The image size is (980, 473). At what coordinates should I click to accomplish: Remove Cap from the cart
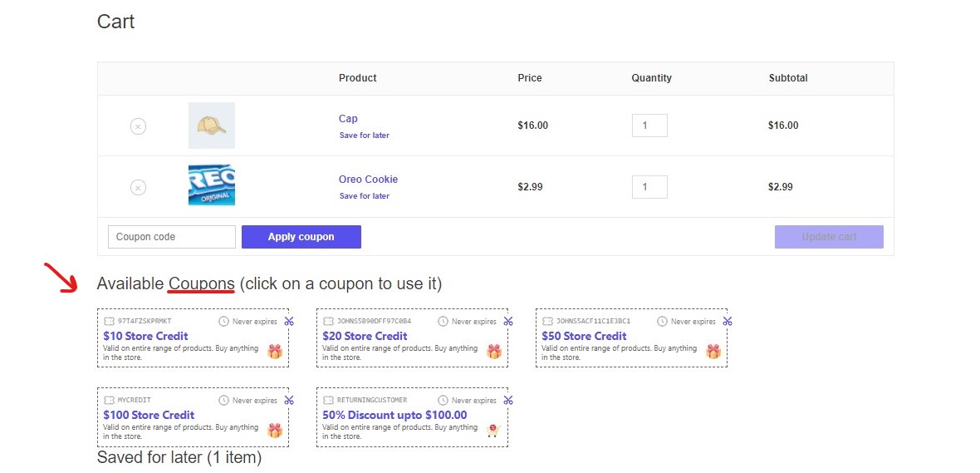click(138, 126)
